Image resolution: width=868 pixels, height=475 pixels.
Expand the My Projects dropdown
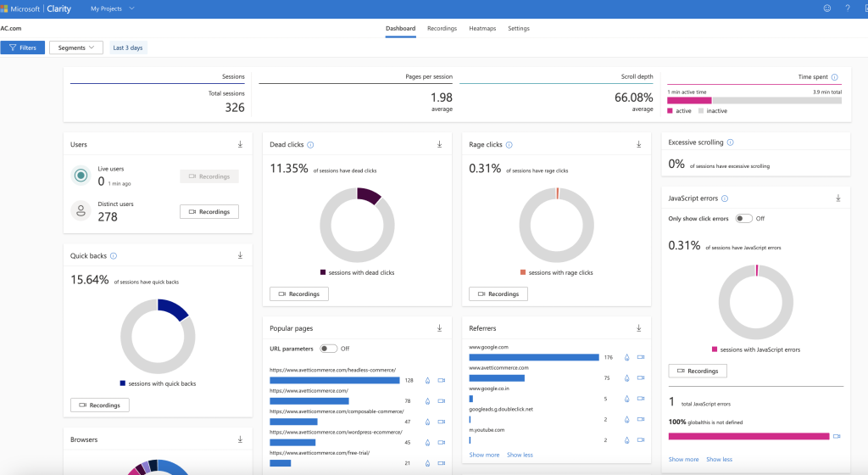coord(113,8)
